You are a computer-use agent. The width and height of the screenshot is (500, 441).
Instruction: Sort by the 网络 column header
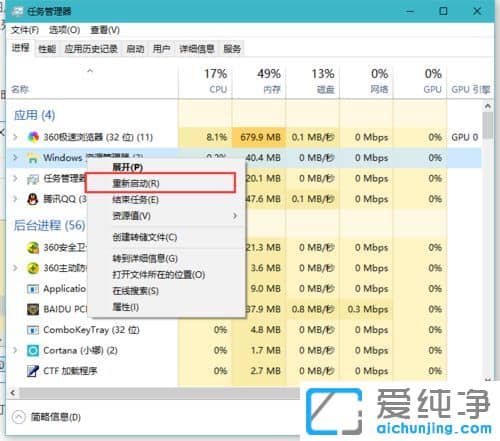(366, 81)
